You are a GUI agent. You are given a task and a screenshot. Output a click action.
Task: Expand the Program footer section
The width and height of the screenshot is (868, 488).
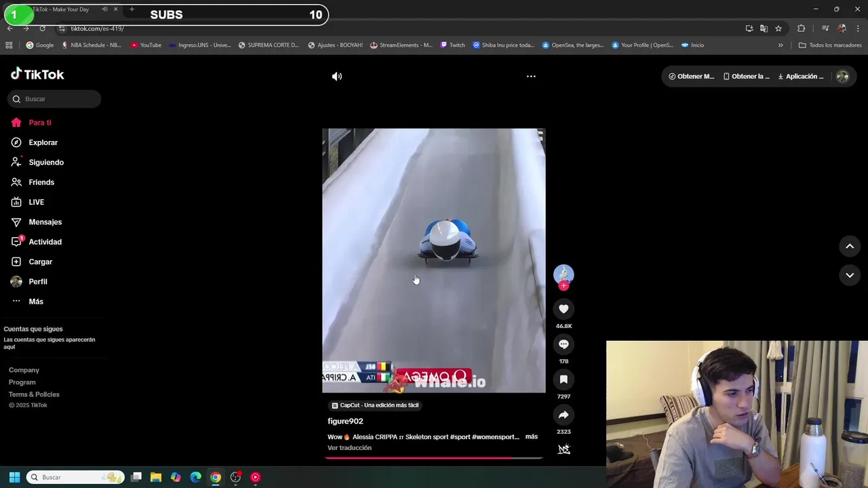pyautogui.click(x=22, y=382)
